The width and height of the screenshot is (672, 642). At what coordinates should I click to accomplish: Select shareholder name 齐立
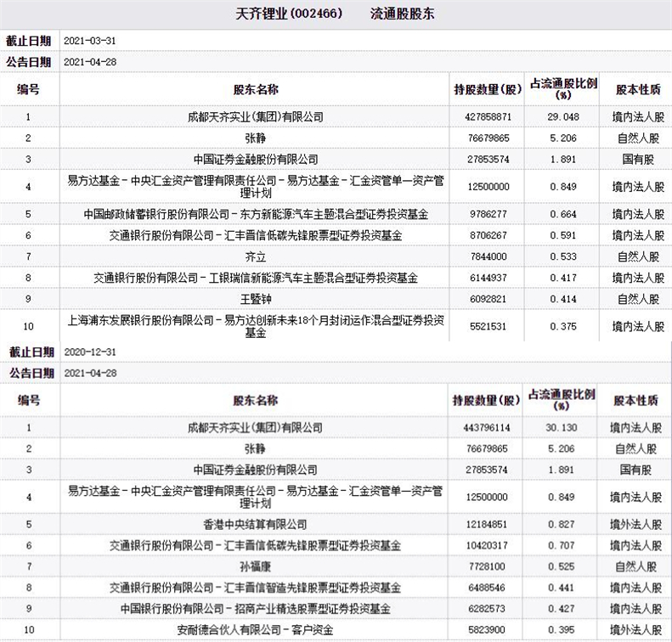pos(256,257)
